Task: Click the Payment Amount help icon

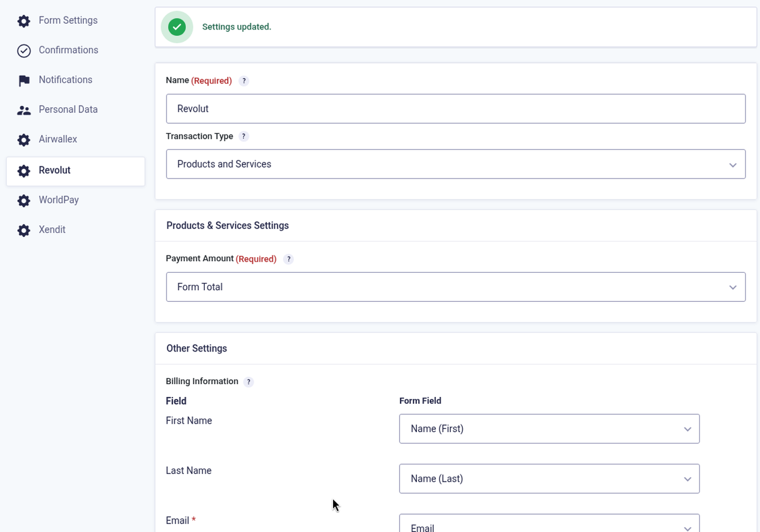Action: [x=288, y=259]
